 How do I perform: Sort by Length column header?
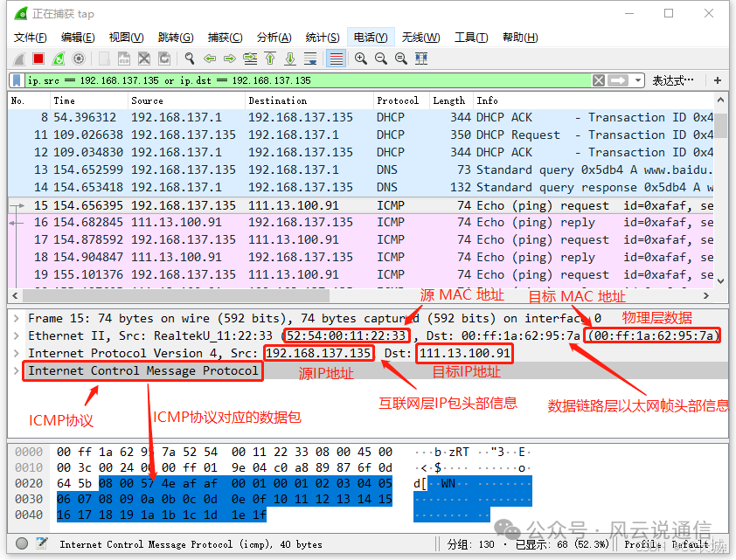tap(452, 100)
